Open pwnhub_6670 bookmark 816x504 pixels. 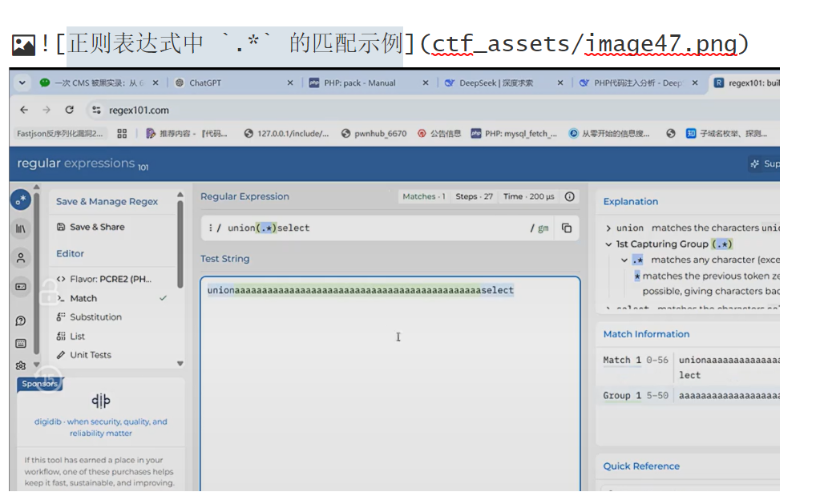[x=374, y=134]
